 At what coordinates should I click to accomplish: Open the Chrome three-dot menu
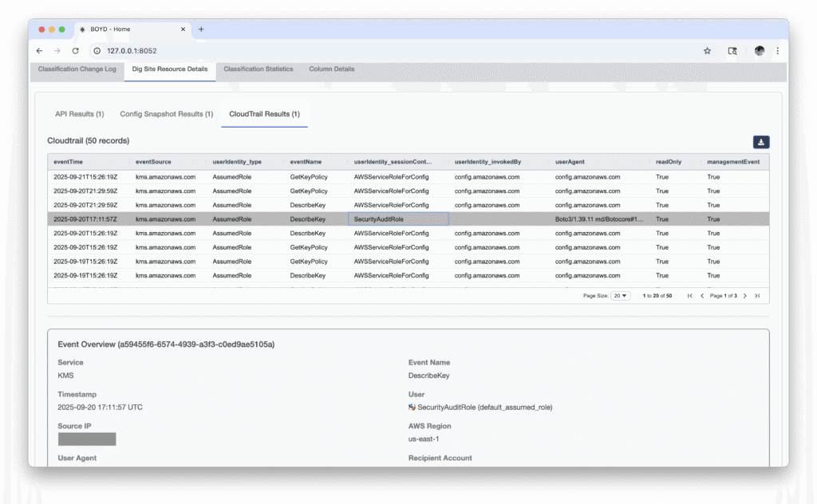click(777, 51)
